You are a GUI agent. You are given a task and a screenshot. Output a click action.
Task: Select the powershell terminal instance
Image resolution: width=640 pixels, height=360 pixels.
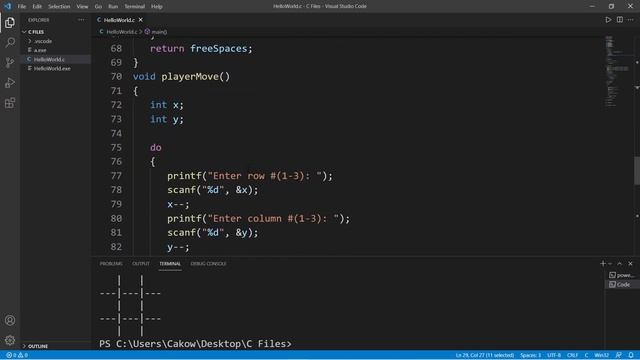coord(622,275)
